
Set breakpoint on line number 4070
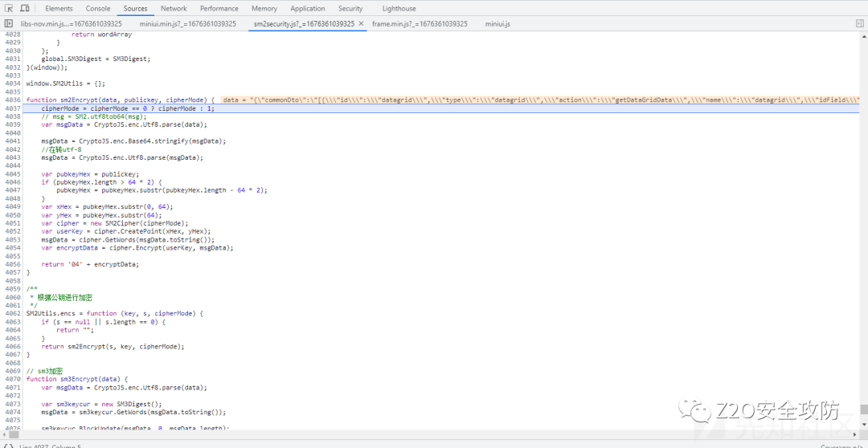coord(12,379)
